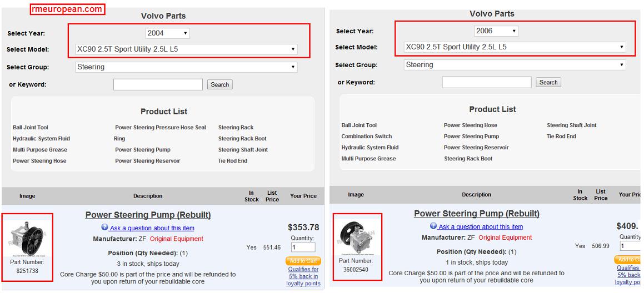Open the Power Steering Pressure Hose Seal link
644x293 pixels.
pyautogui.click(x=160, y=128)
